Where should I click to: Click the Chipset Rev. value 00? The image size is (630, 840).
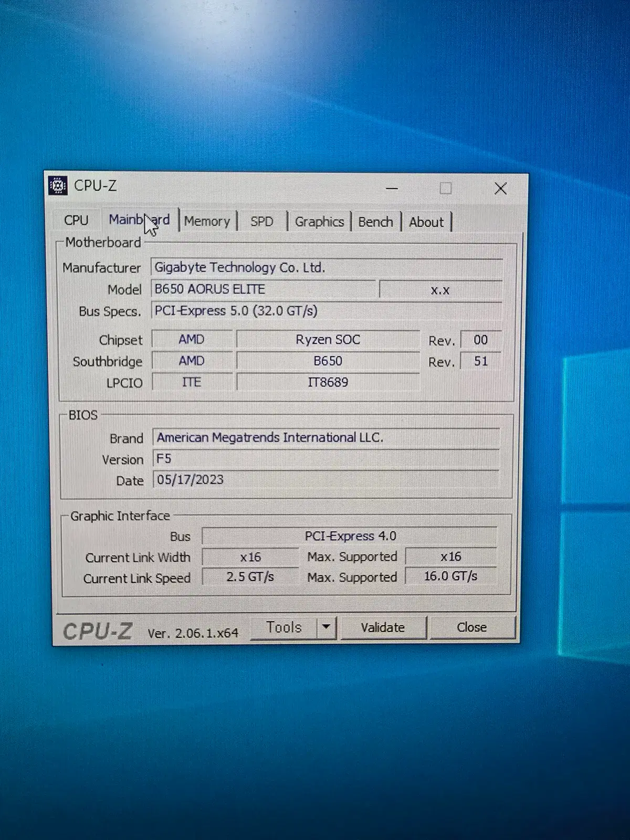481,340
